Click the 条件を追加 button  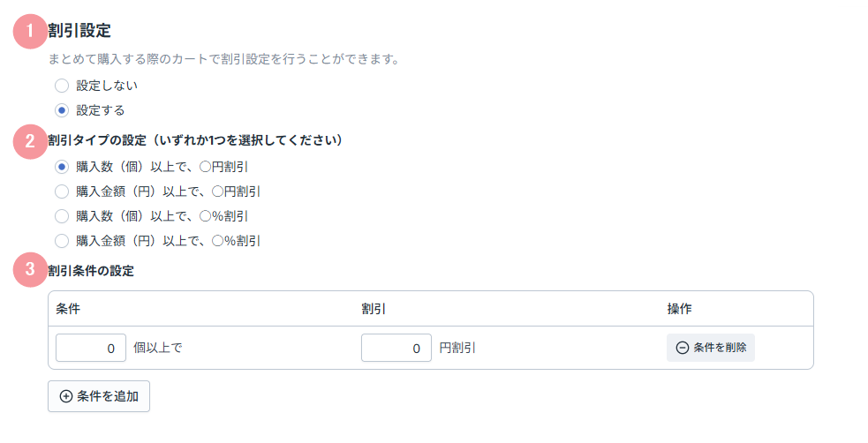pos(99,396)
